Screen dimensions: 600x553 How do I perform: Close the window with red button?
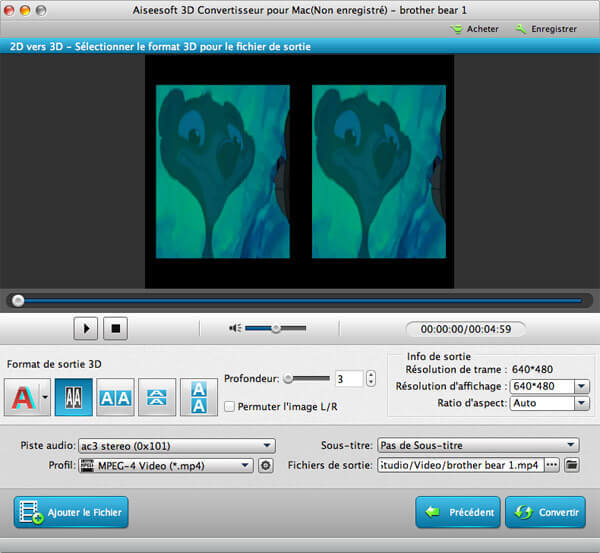[9, 10]
